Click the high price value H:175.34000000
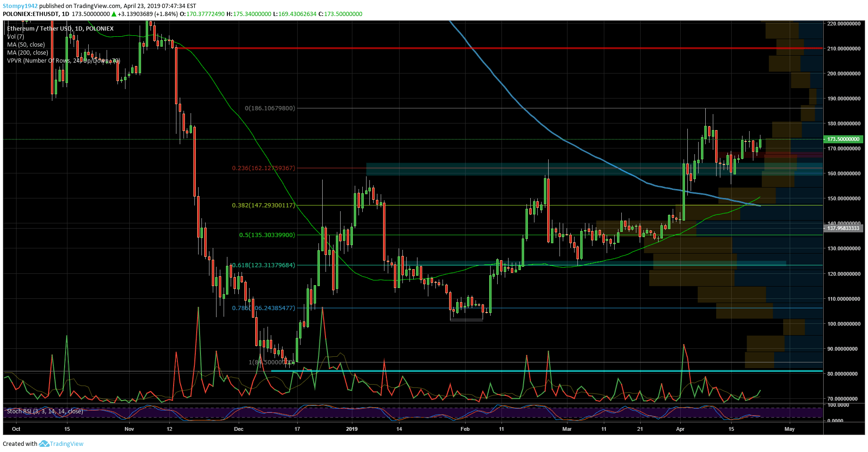Viewport: 868px width, 452px height. tap(249, 14)
